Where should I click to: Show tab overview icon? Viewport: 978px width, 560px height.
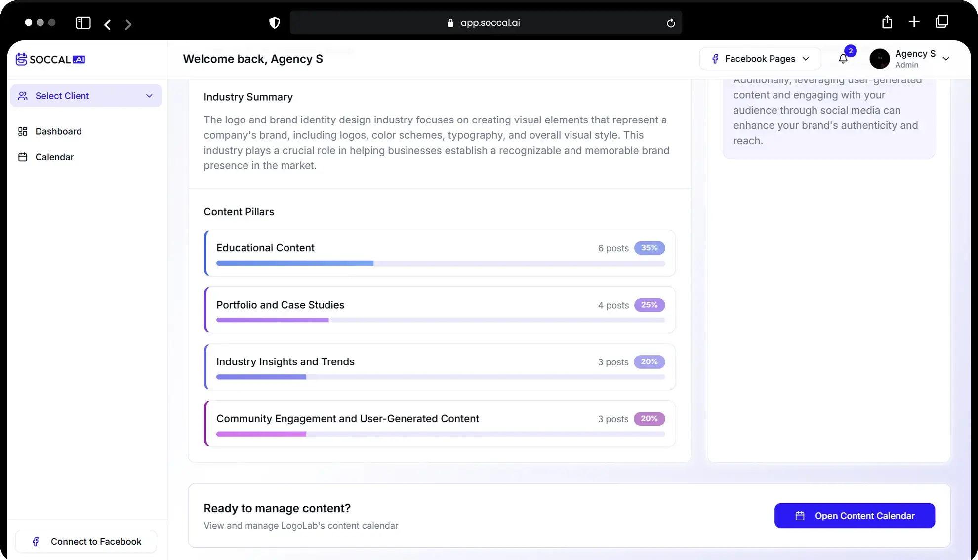click(x=942, y=22)
